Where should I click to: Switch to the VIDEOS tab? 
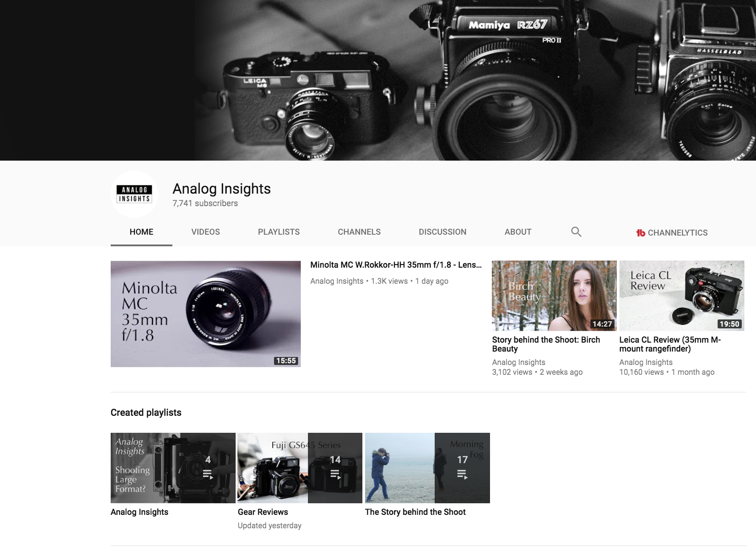coord(206,232)
